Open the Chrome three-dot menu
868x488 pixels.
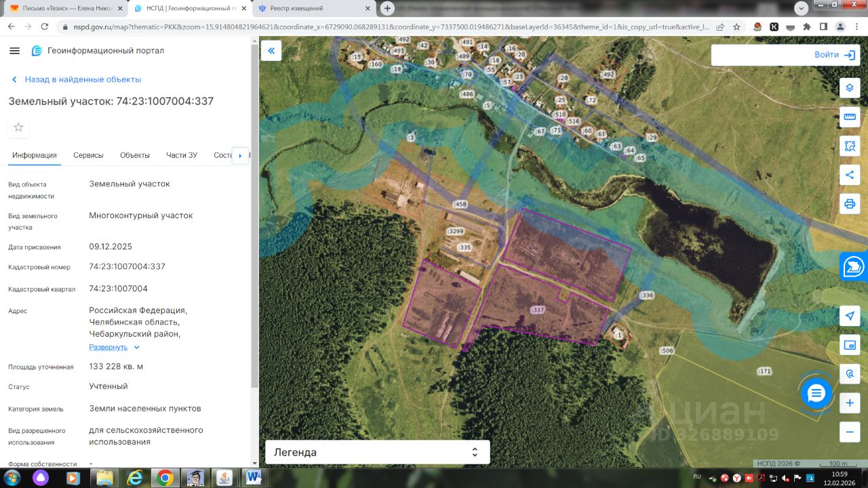coord(856,27)
